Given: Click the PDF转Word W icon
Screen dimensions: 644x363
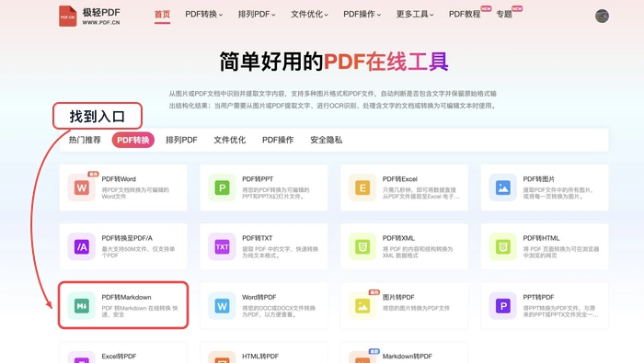Looking at the screenshot, I should 82,187.
